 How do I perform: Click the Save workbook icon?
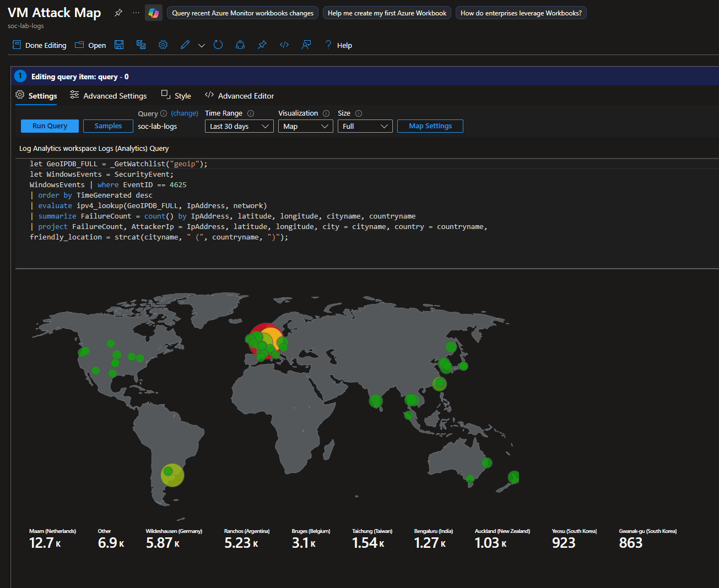click(x=119, y=45)
